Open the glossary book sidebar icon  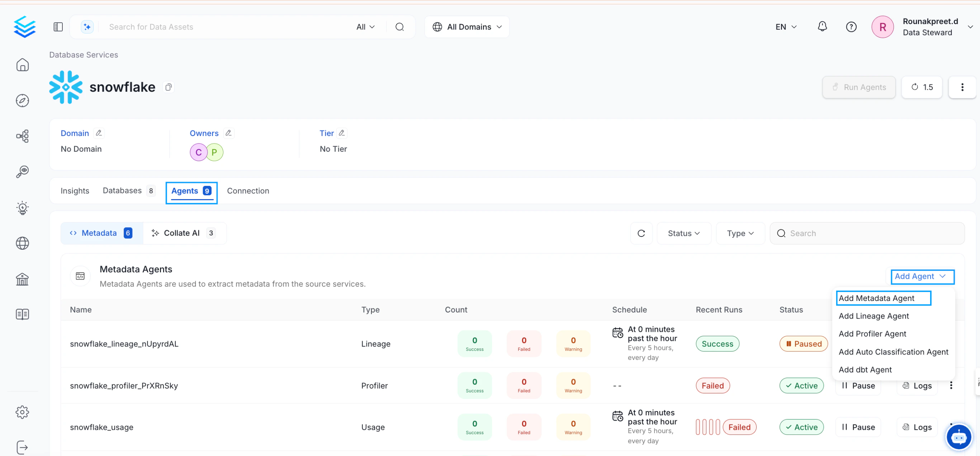tap(23, 314)
